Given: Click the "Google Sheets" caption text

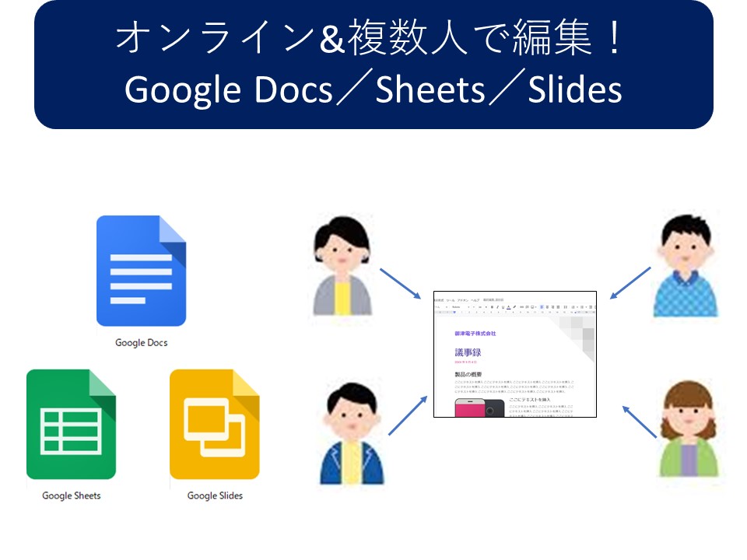Looking at the screenshot, I should click(72, 495).
